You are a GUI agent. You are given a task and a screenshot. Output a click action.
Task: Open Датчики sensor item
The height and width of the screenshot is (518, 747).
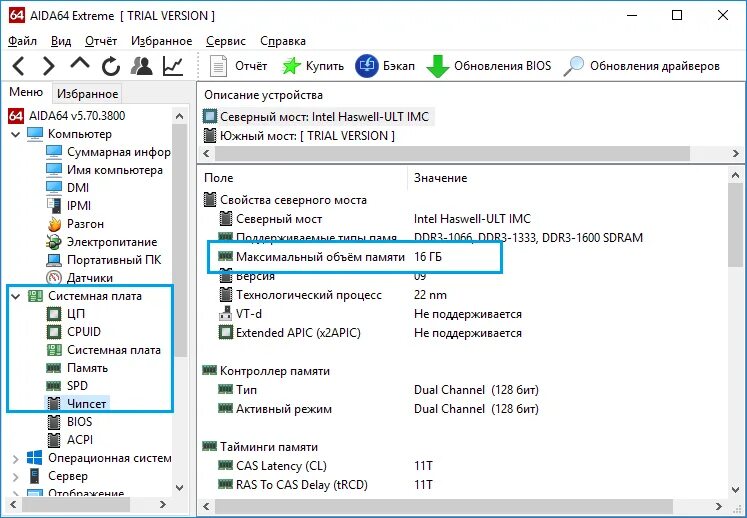[x=80, y=278]
